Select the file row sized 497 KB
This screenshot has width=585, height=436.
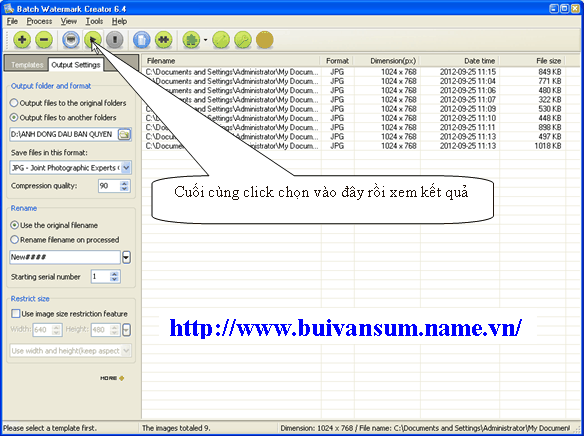click(x=353, y=137)
